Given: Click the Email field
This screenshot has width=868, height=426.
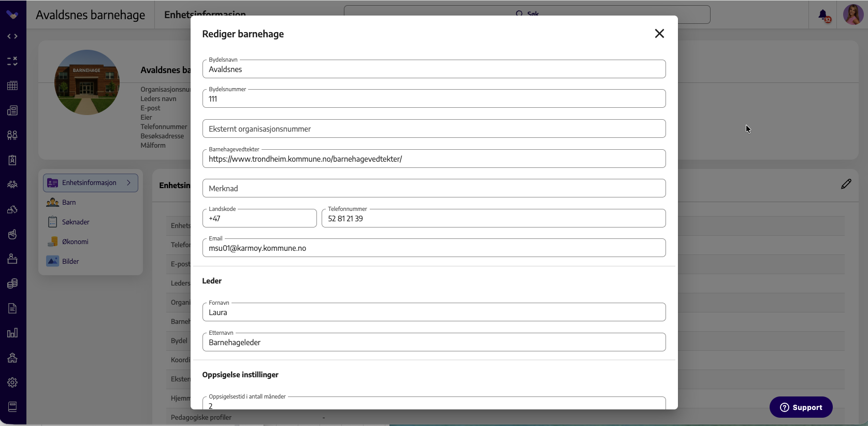Looking at the screenshot, I should [434, 248].
